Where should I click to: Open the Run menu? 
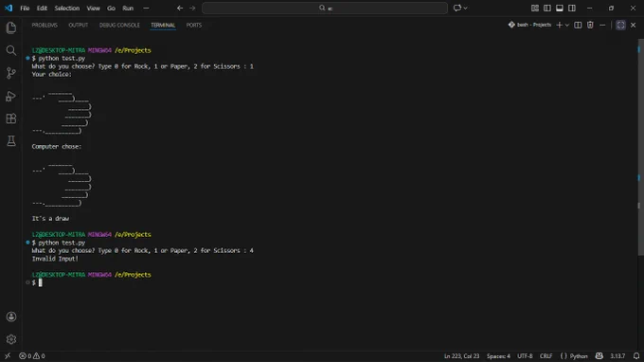point(128,8)
